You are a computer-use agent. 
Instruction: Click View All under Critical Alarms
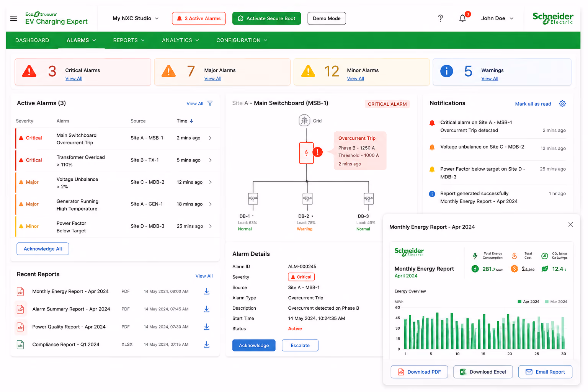pos(74,78)
